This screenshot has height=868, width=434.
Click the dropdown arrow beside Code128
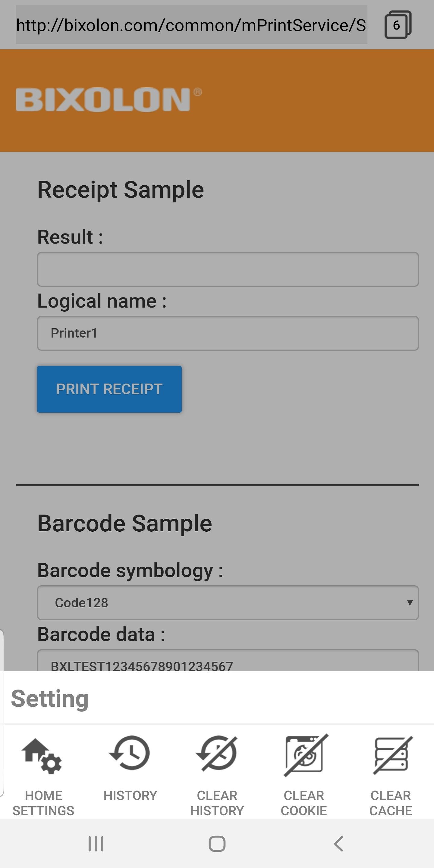coord(409,602)
